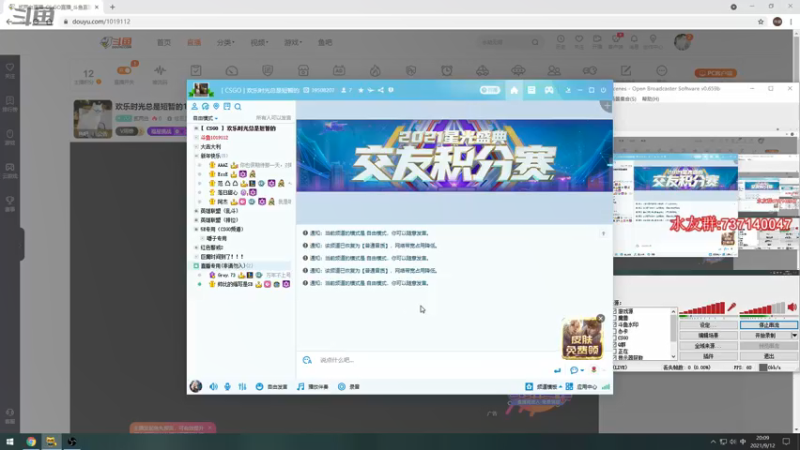Viewport: 800px width, 450px height.
Task: Open Douyu 首页 nav item
Action: 164,42
